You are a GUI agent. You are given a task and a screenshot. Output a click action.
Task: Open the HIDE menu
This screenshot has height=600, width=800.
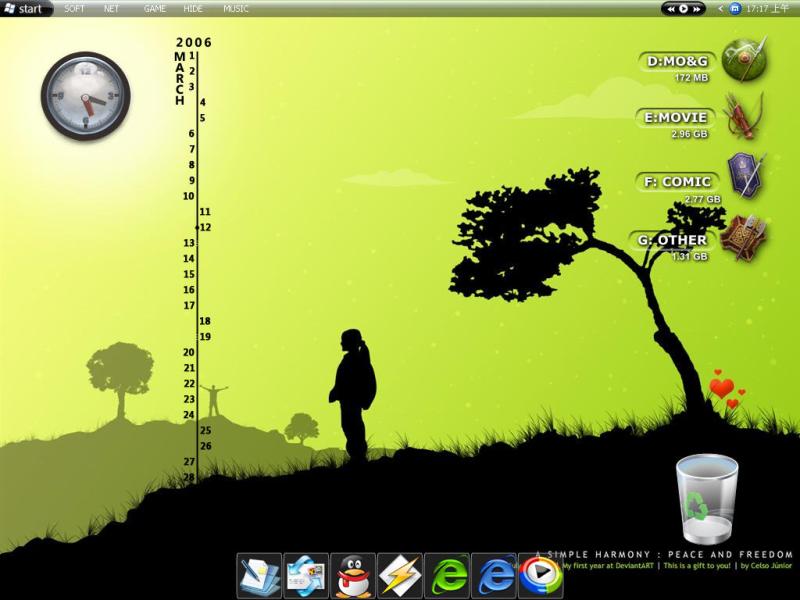[193, 9]
